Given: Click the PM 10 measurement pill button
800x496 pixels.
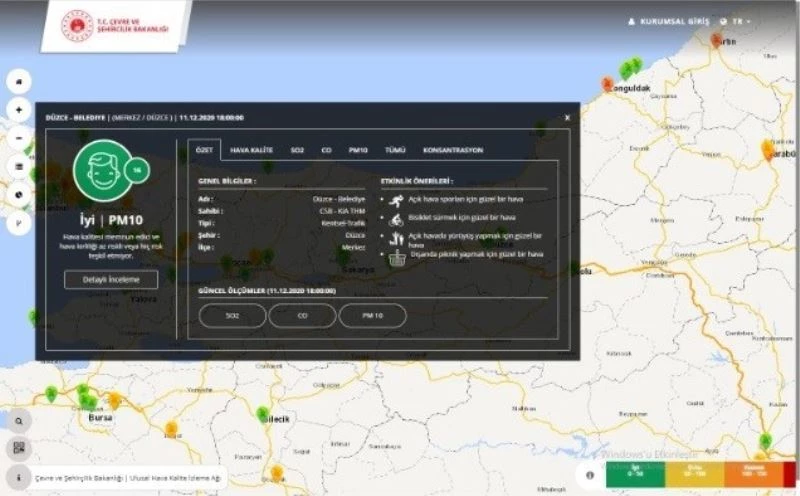Looking at the screenshot, I should pyautogui.click(x=373, y=316).
